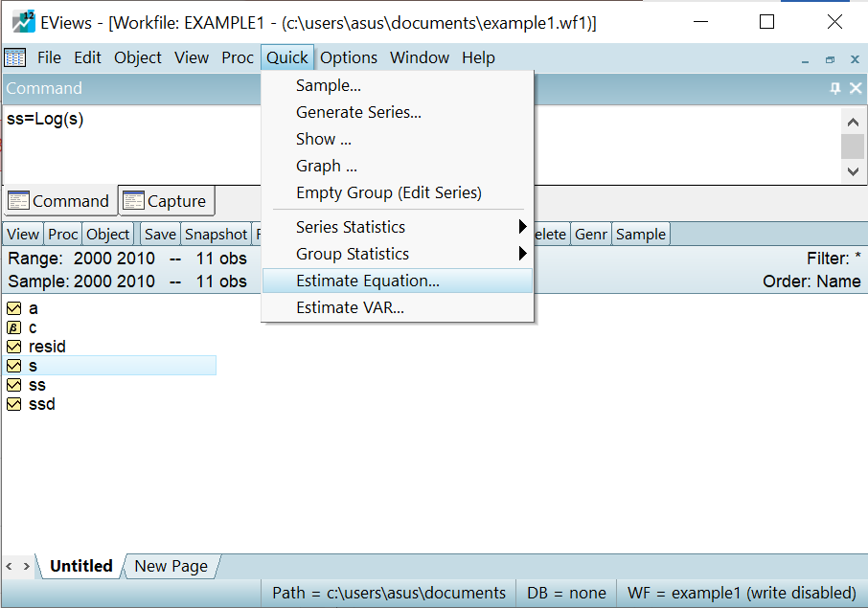This screenshot has width=868, height=608.
Task: Select the coefficient vector icon for 'c'
Action: coord(13,327)
